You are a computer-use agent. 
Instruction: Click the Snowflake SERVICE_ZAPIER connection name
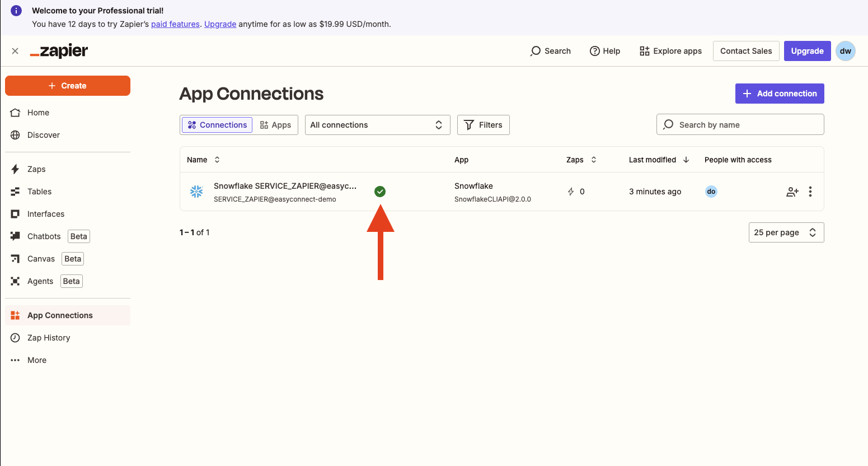285,186
